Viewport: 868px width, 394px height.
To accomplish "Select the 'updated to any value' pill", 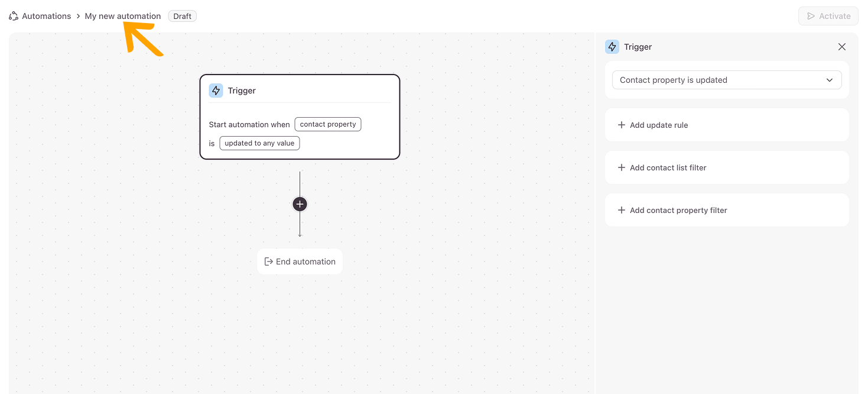I will click(x=259, y=143).
